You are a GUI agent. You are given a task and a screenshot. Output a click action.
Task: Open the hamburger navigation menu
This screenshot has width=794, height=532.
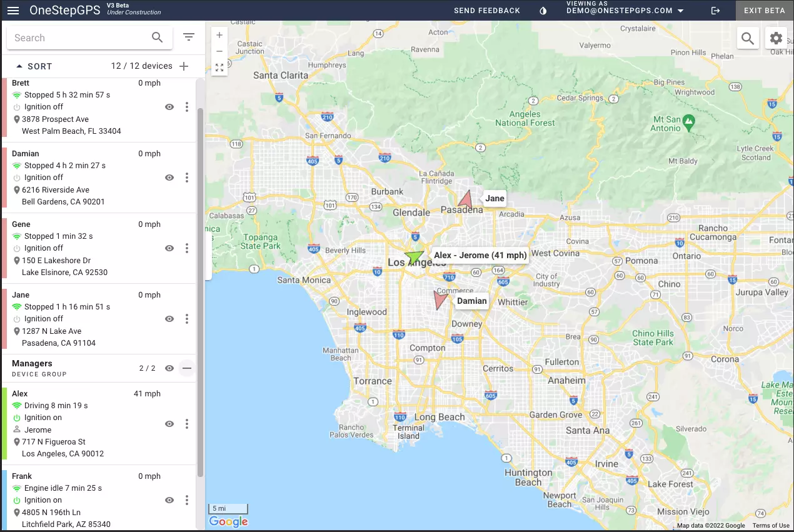[x=13, y=10]
